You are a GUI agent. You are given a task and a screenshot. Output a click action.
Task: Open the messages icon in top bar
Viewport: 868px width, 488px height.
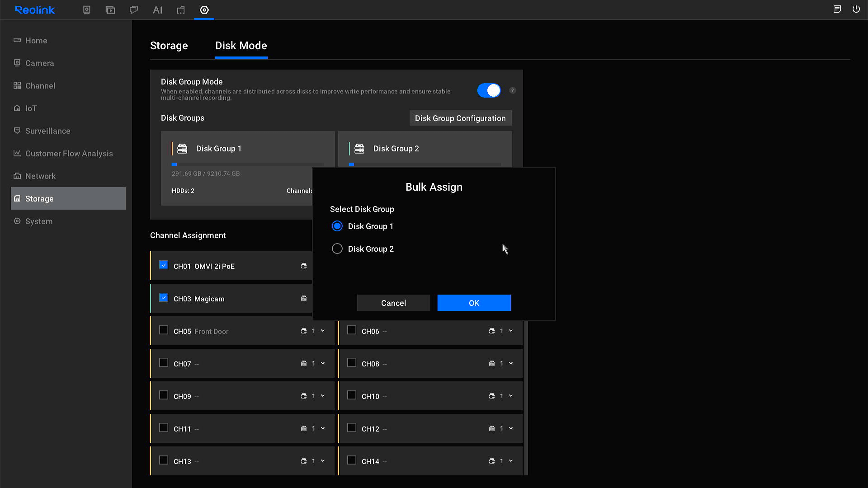pos(134,10)
